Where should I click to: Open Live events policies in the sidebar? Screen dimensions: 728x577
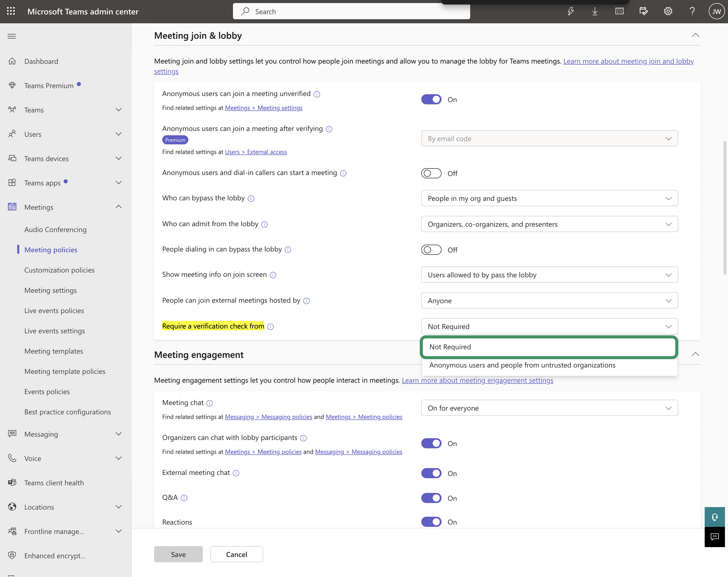point(54,311)
